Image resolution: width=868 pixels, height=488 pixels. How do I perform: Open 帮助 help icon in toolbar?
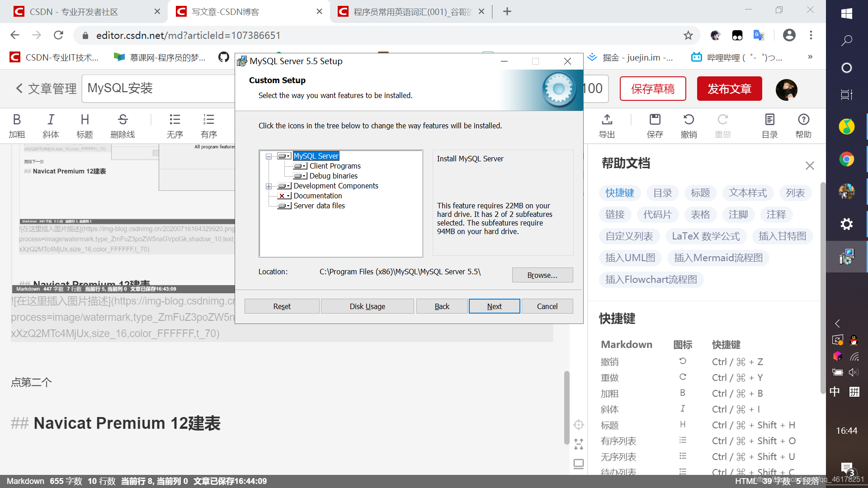coord(803,126)
